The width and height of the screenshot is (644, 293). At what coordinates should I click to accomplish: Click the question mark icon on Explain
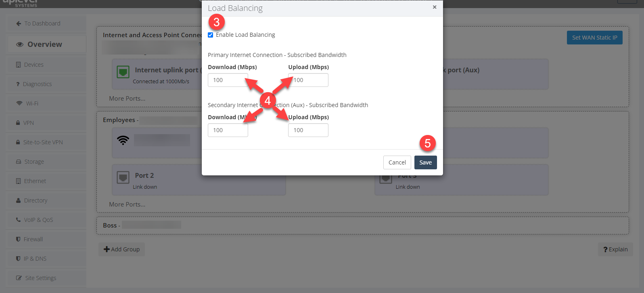(x=605, y=250)
